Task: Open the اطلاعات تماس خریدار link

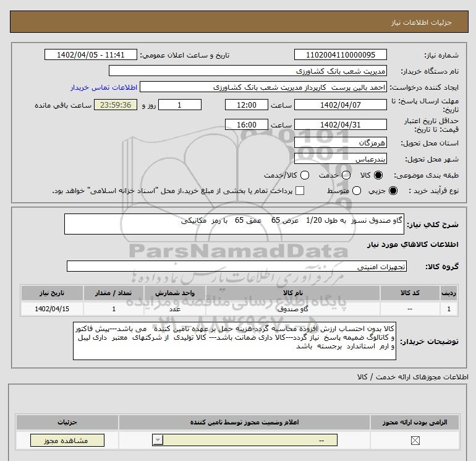Action: pyautogui.click(x=104, y=87)
